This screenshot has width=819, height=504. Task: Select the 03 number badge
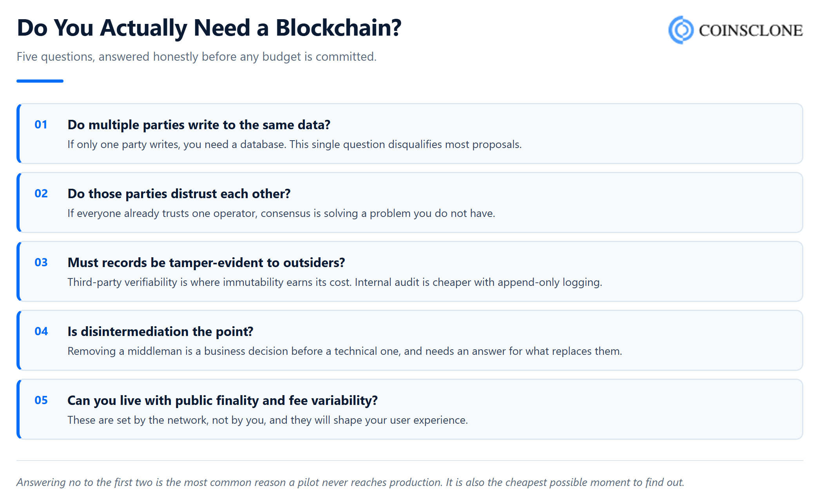pyautogui.click(x=41, y=262)
